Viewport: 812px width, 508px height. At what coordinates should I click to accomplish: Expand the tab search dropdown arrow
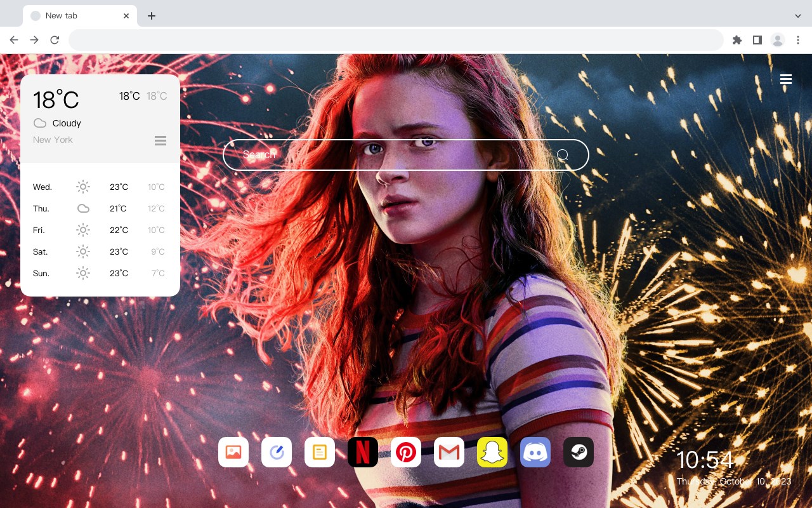click(798, 16)
